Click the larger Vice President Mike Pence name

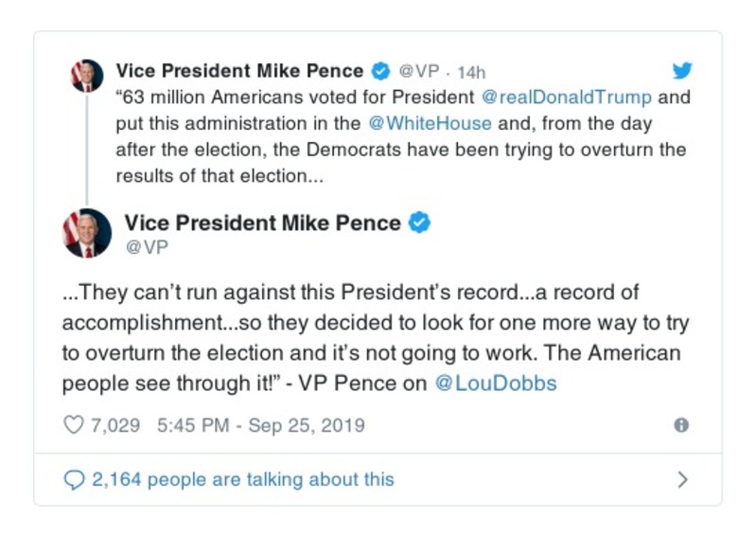tap(262, 223)
